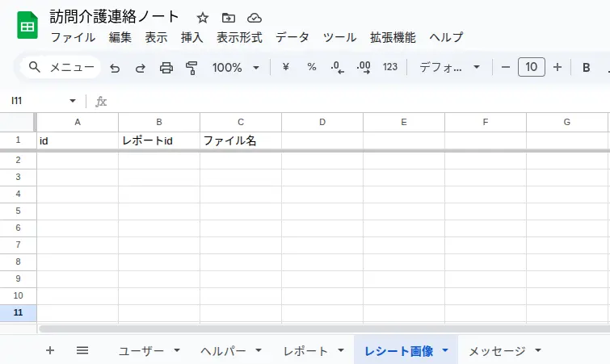The image size is (610, 364).
Task: Star the 訪問介護連絡ノート document
Action: click(x=202, y=18)
